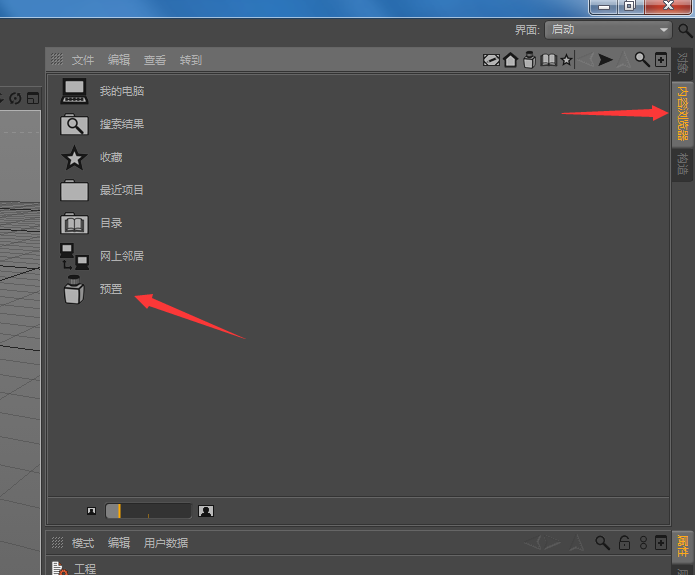The image size is (695, 575).
Task: Select 网上邻居 text in the browser list
Action: click(122, 256)
